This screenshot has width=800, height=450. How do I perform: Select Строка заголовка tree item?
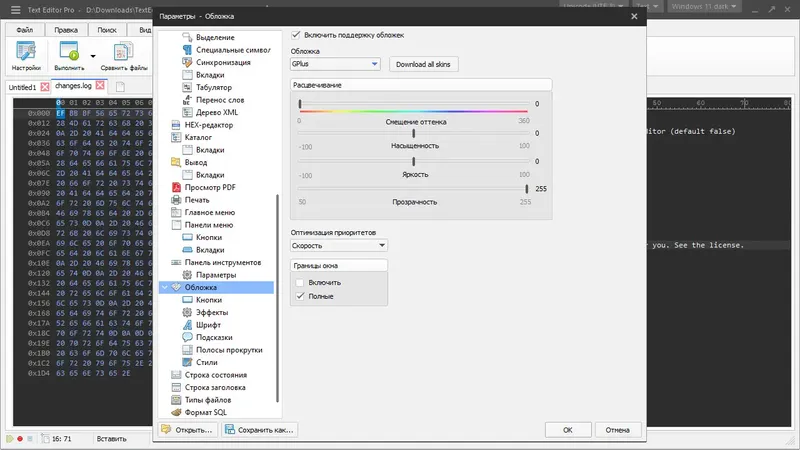tap(214, 387)
